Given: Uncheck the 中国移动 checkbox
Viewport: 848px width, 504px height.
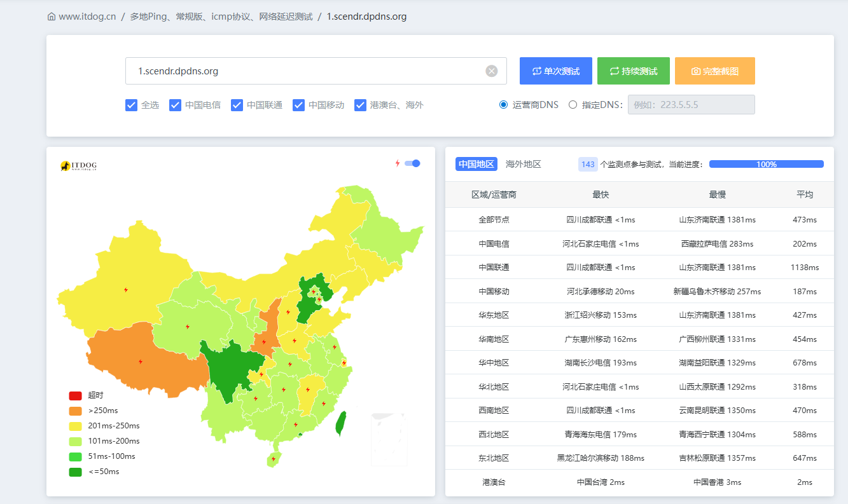Looking at the screenshot, I should [x=299, y=105].
